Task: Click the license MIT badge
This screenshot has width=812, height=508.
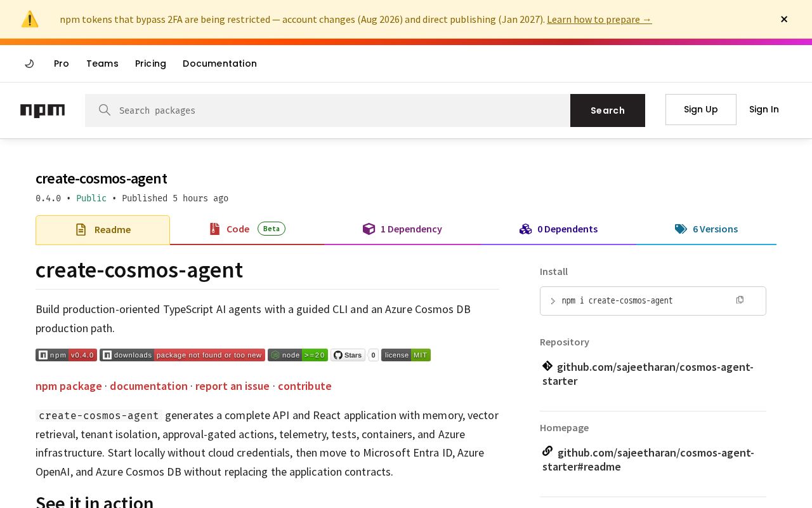Action: pos(406,355)
